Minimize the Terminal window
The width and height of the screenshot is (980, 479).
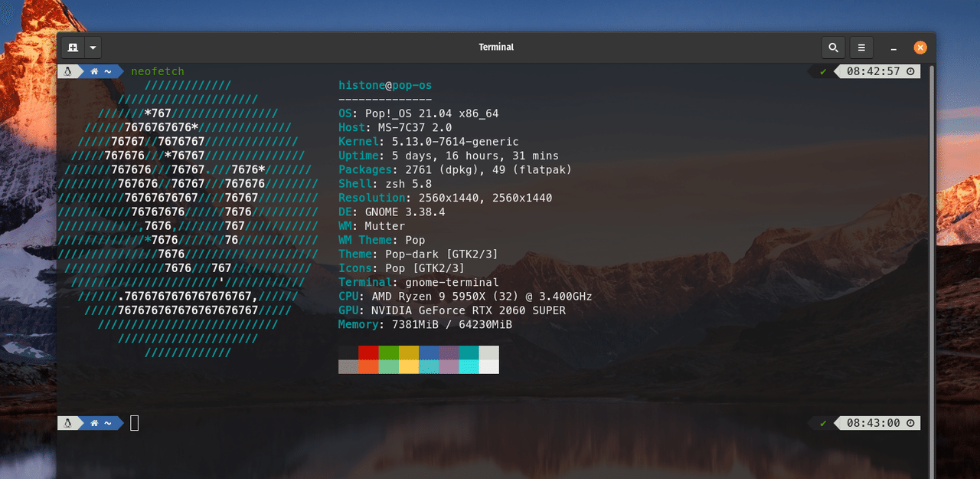pyautogui.click(x=893, y=48)
